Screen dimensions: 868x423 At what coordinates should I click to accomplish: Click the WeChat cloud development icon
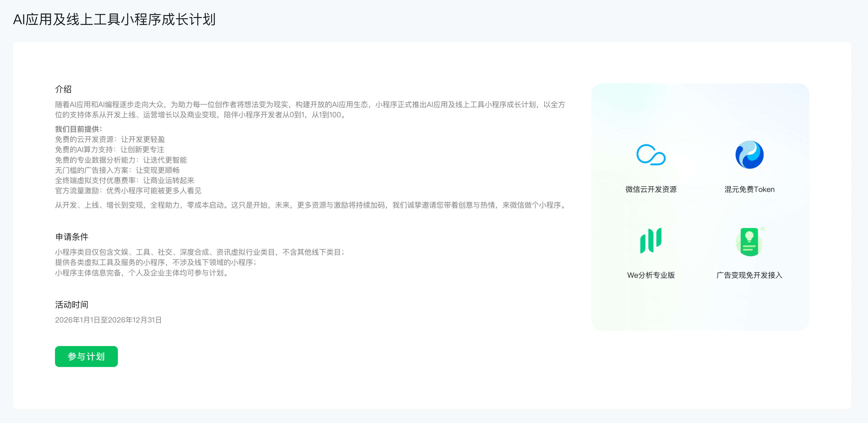[651, 155]
